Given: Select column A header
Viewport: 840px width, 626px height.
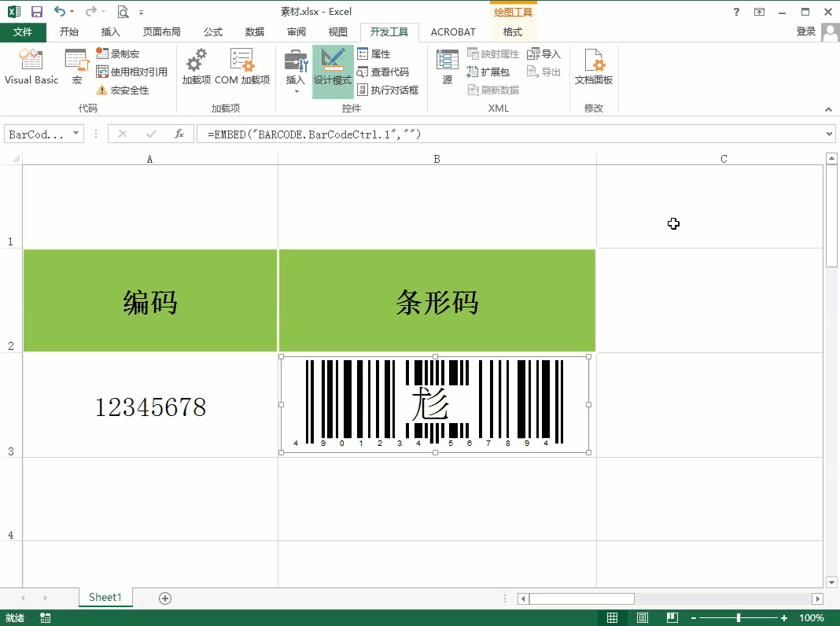Looking at the screenshot, I should point(150,159).
